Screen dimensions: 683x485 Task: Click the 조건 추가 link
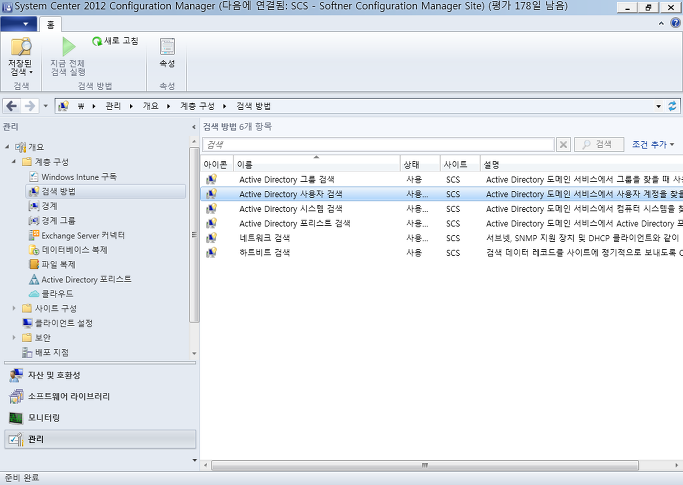click(649, 144)
